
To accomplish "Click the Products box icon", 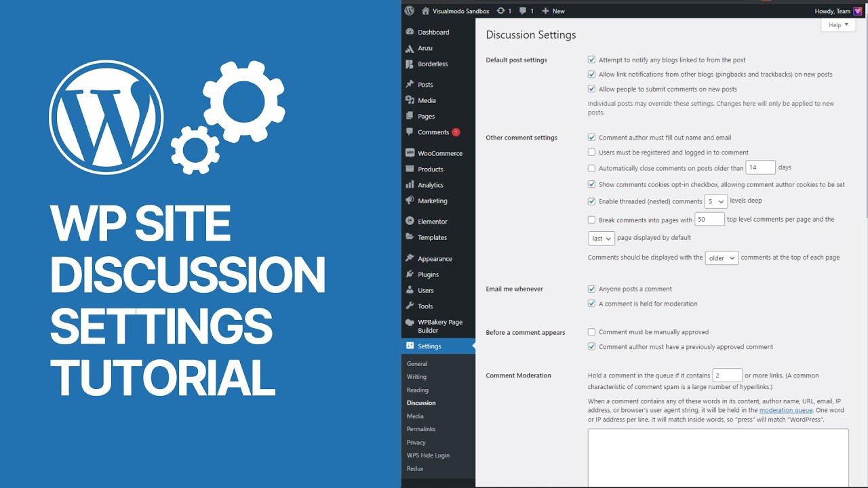I will [410, 169].
